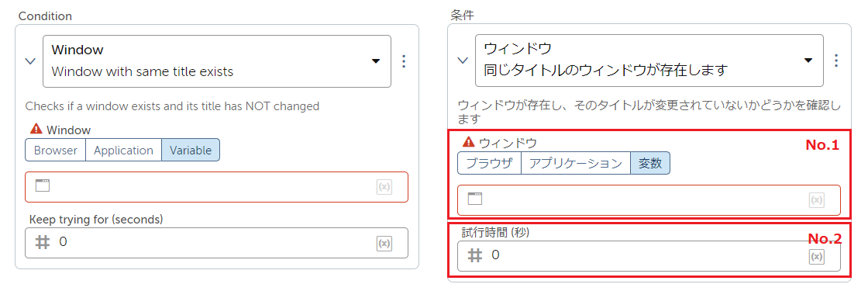Click the 試行時間 (秒) number field

[x=649, y=255]
